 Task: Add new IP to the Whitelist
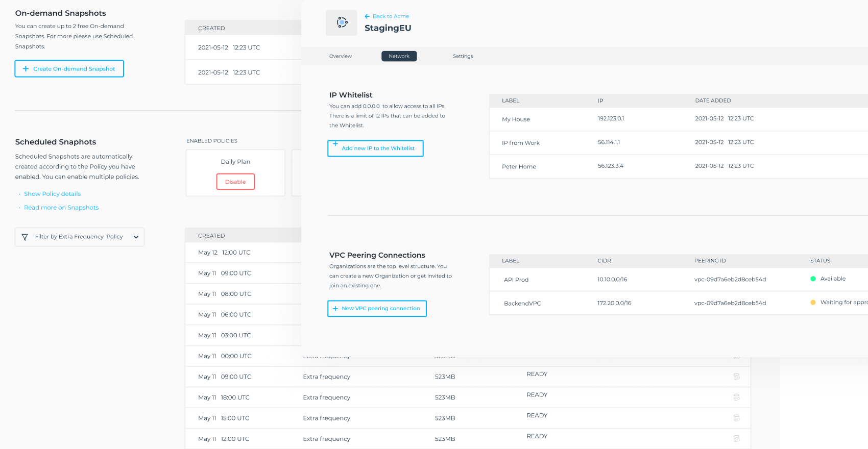pos(375,148)
